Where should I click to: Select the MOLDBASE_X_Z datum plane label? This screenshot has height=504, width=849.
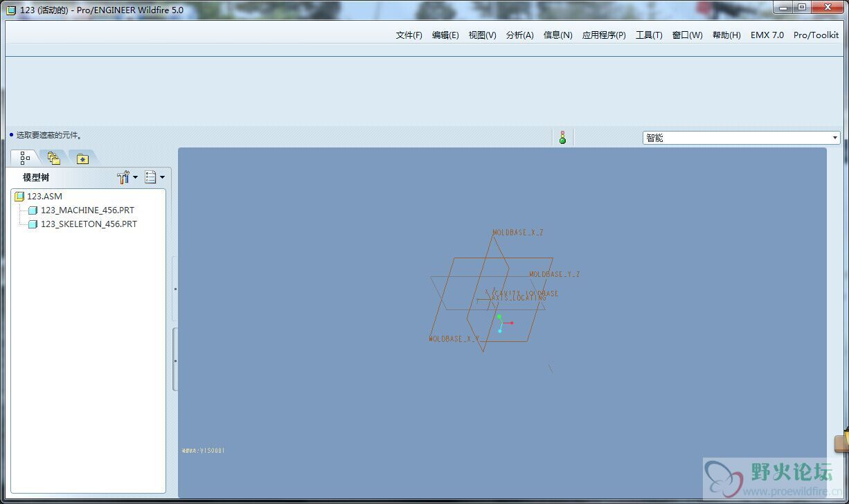518,233
